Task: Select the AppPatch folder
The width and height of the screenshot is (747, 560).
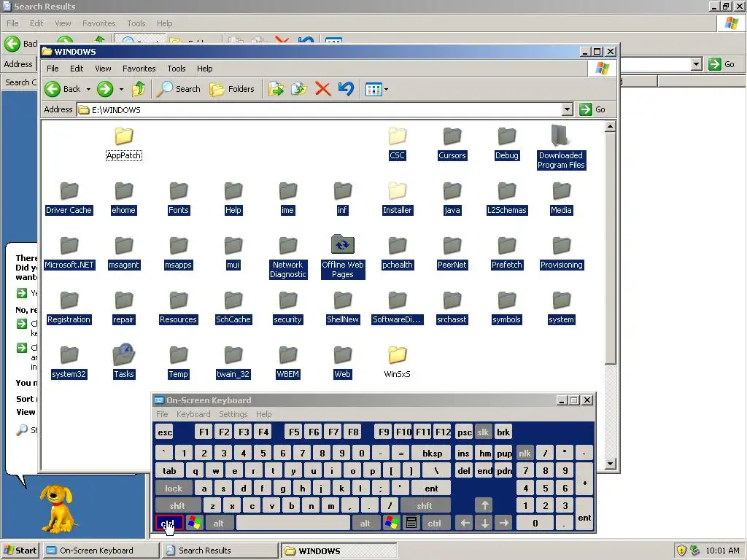Action: point(124,144)
